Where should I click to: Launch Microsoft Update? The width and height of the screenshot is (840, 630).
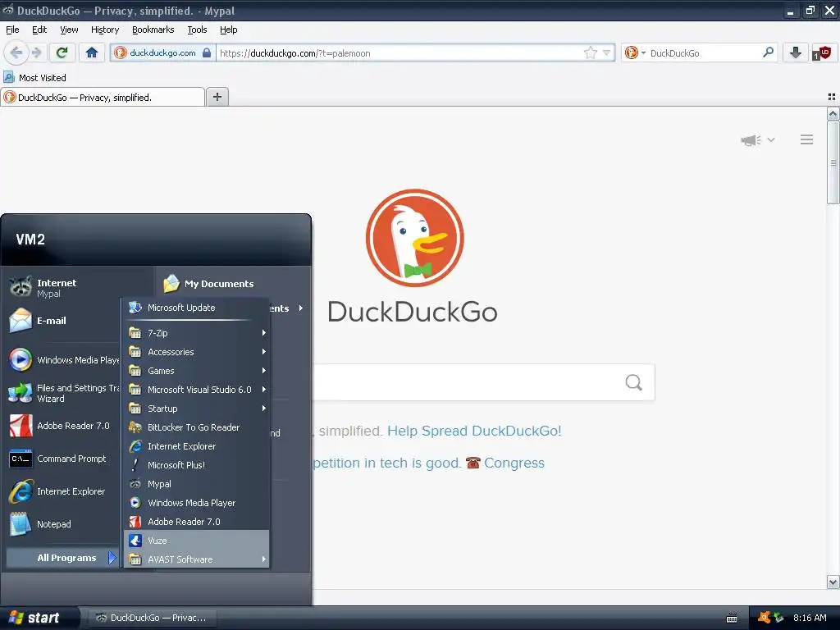click(x=196, y=308)
